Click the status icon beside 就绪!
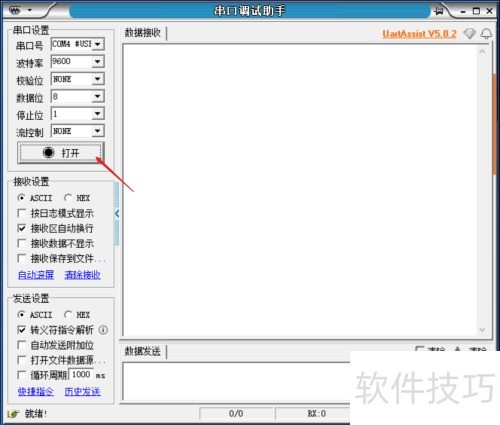 (13, 414)
